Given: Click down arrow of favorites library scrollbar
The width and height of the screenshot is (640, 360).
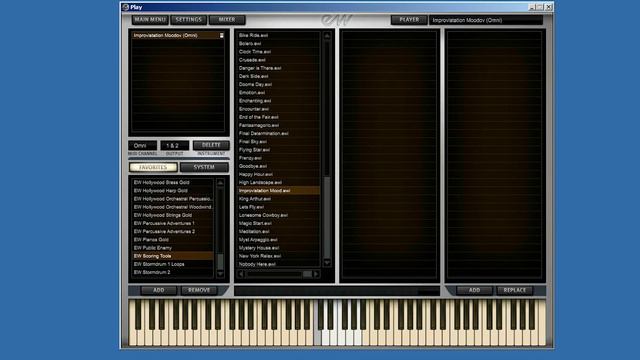Looking at the screenshot, I should point(220,274).
